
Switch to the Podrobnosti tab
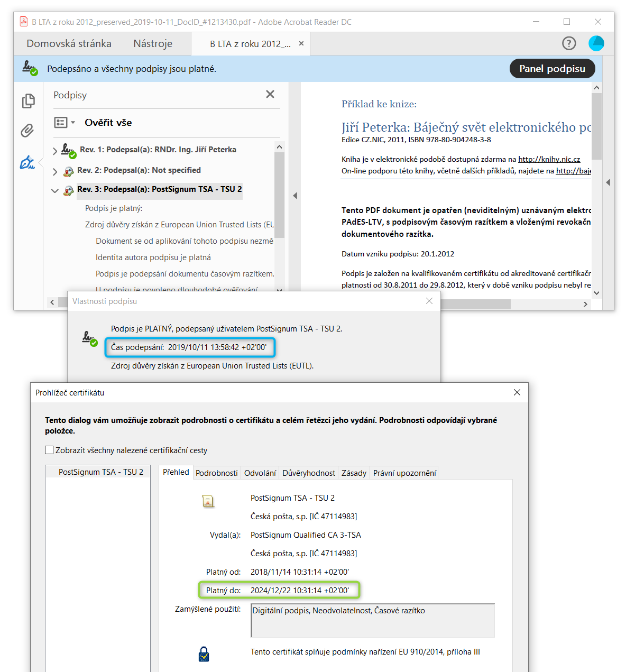click(217, 473)
